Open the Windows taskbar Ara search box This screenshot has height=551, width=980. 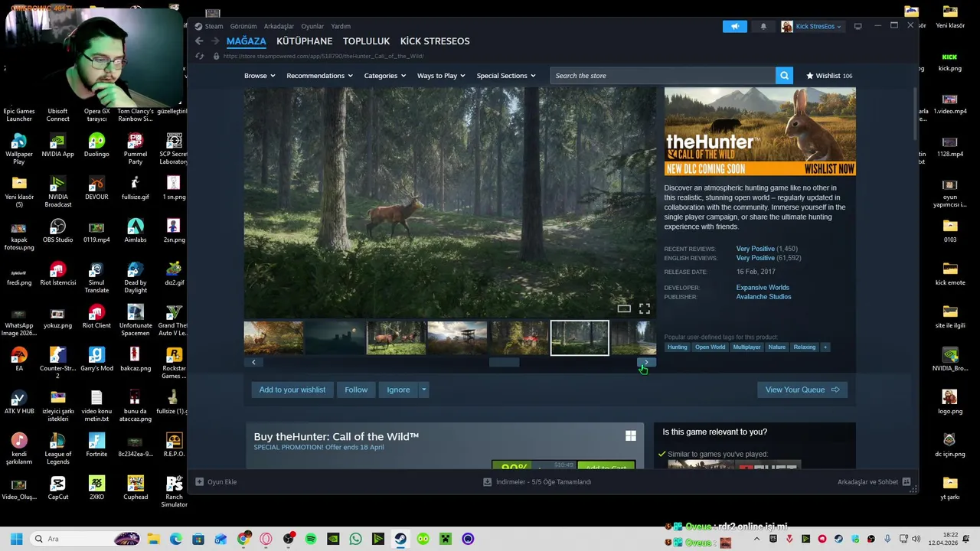coord(84,539)
